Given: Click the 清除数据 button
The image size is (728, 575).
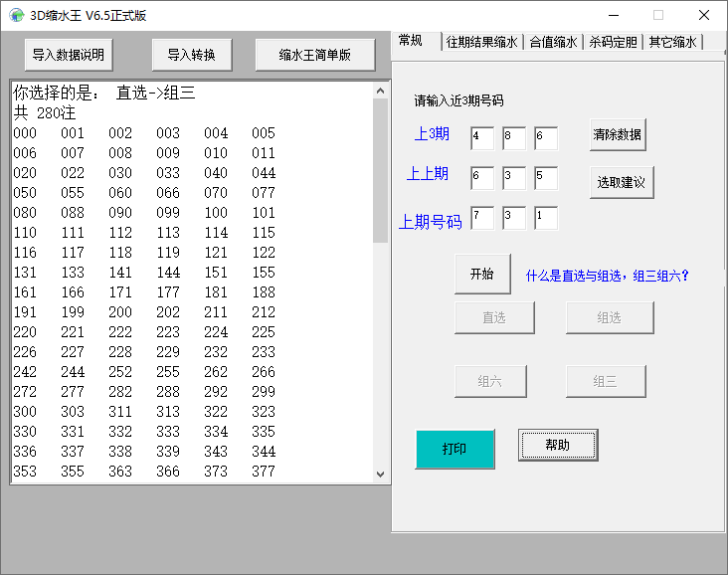Looking at the screenshot, I should (x=618, y=134).
